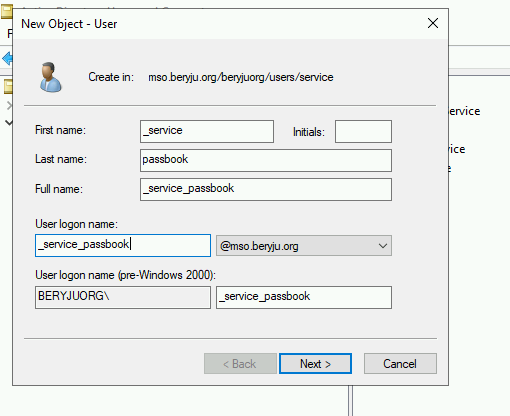Click the User logon name text box
510x416 pixels.
tap(123, 245)
